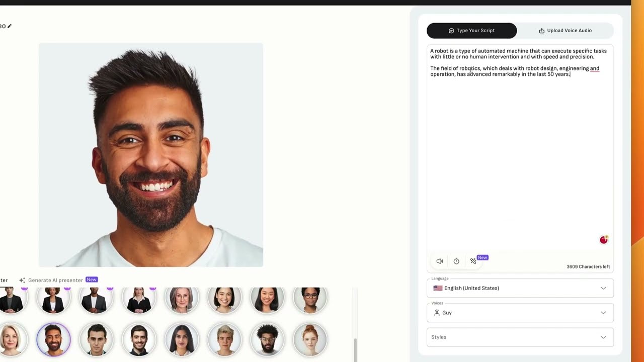Viewport: 644px width, 362px height.
Task: Click the US flag icon in Language field
Action: coord(438,288)
